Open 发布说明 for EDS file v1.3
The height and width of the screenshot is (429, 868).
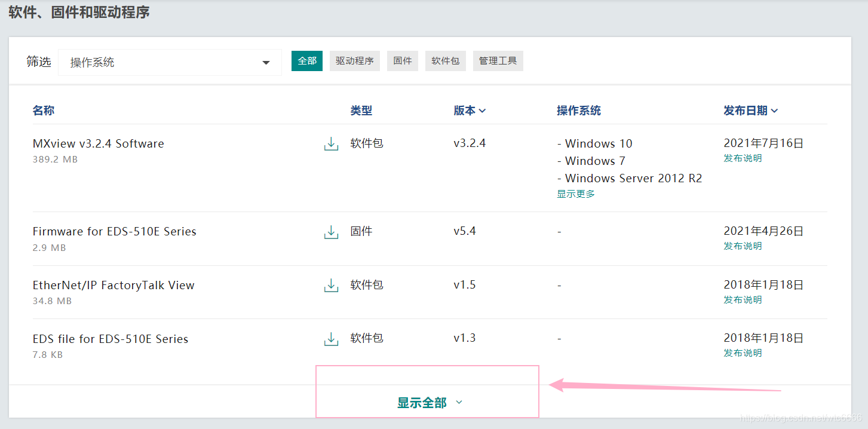pos(743,353)
